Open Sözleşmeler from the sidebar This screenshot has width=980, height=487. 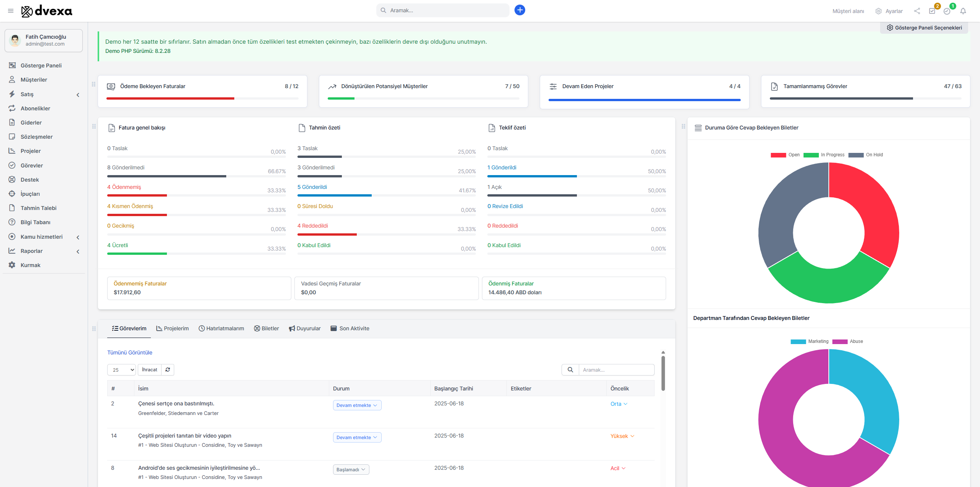[36, 136]
